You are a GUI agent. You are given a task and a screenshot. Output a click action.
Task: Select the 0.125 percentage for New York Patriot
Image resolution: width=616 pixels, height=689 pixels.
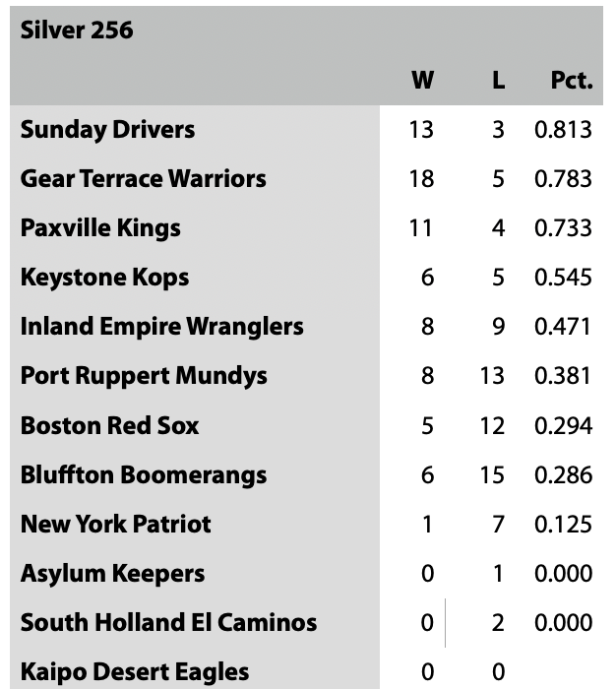click(563, 524)
